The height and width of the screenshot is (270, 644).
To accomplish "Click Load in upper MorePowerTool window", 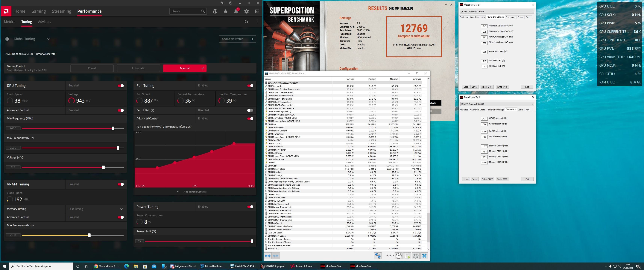I will point(466,87).
